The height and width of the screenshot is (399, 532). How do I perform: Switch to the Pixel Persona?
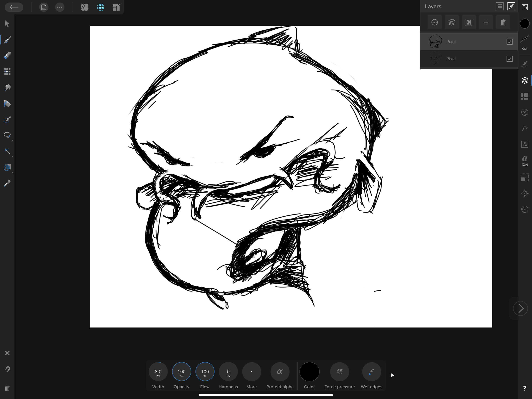point(100,7)
